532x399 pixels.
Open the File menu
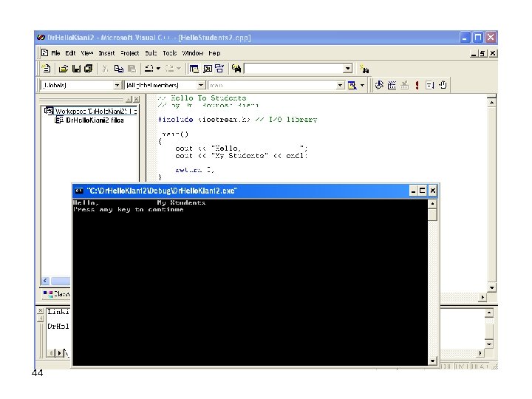click(x=55, y=53)
